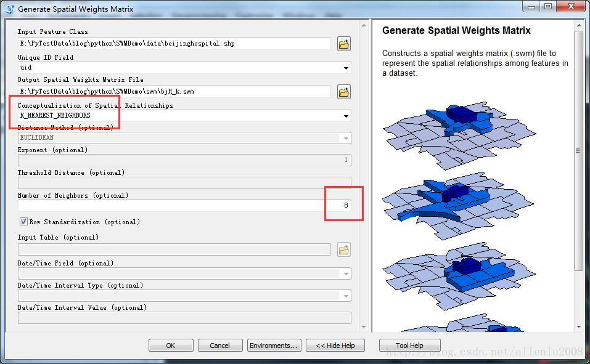Expand the Unique ID Field dropdown
Image resolution: width=590 pixels, height=364 pixels.
pyautogui.click(x=346, y=68)
